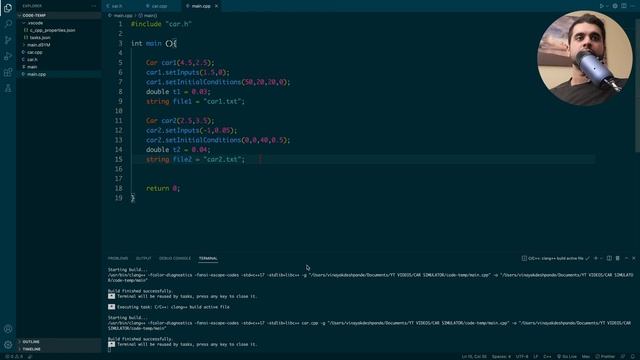Click line and column indicator in status bar
Image resolution: width=640 pixels, height=360 pixels.
[474, 356]
